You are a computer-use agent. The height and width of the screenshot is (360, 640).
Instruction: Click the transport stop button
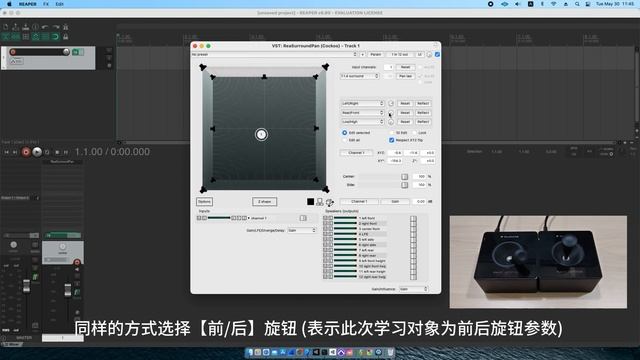click(x=57, y=152)
